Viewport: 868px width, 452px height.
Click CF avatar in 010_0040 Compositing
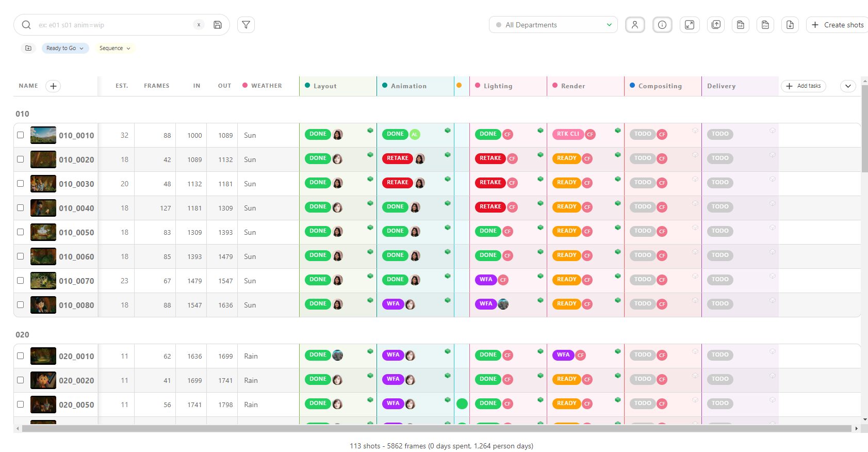[x=662, y=207]
